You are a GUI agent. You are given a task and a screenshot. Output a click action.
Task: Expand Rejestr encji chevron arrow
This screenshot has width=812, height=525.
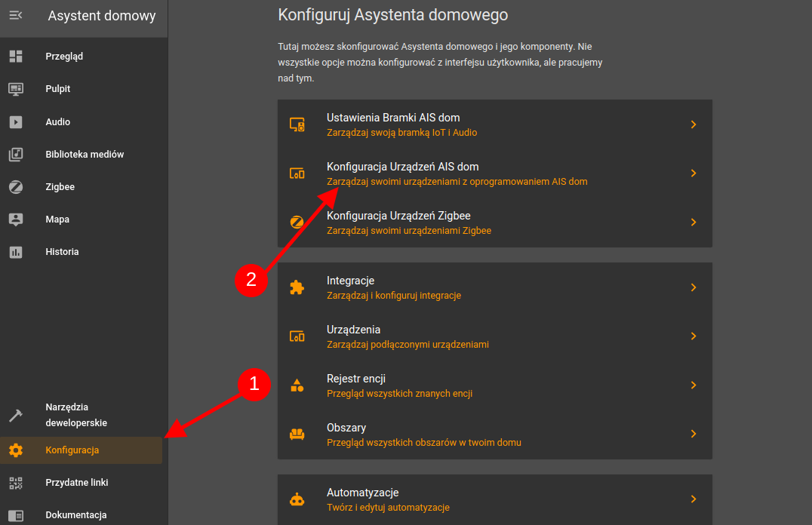(x=694, y=385)
